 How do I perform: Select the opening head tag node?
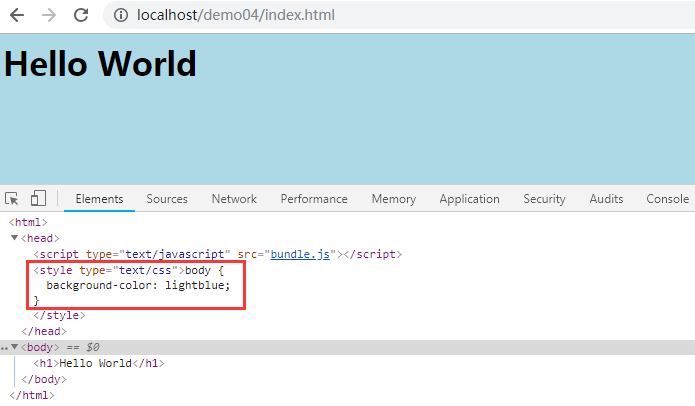[x=40, y=238]
